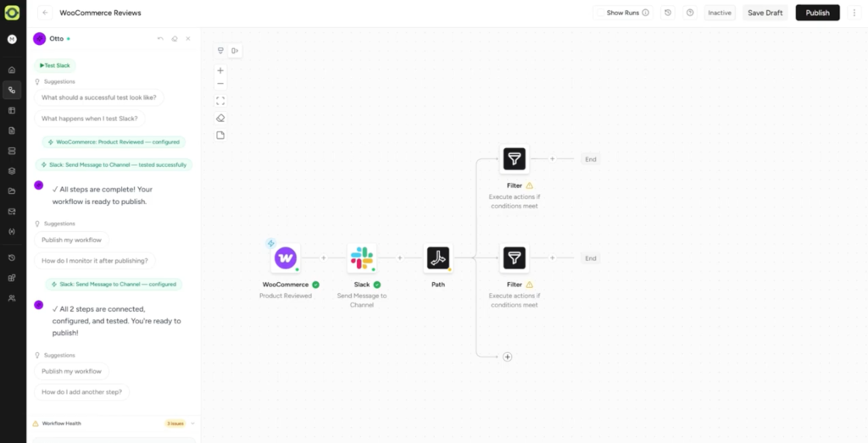Open the layers icon in sidebar
Image resolution: width=868 pixels, height=443 pixels.
coord(12,171)
